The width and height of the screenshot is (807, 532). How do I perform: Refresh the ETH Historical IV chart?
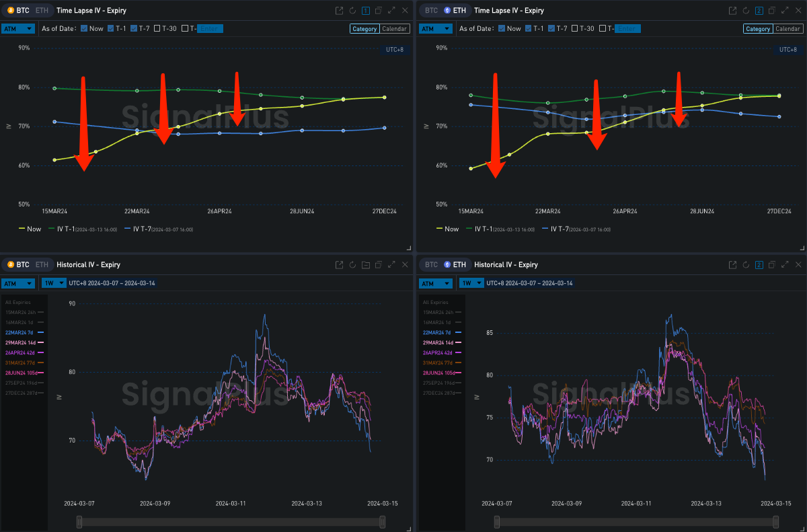click(x=746, y=265)
